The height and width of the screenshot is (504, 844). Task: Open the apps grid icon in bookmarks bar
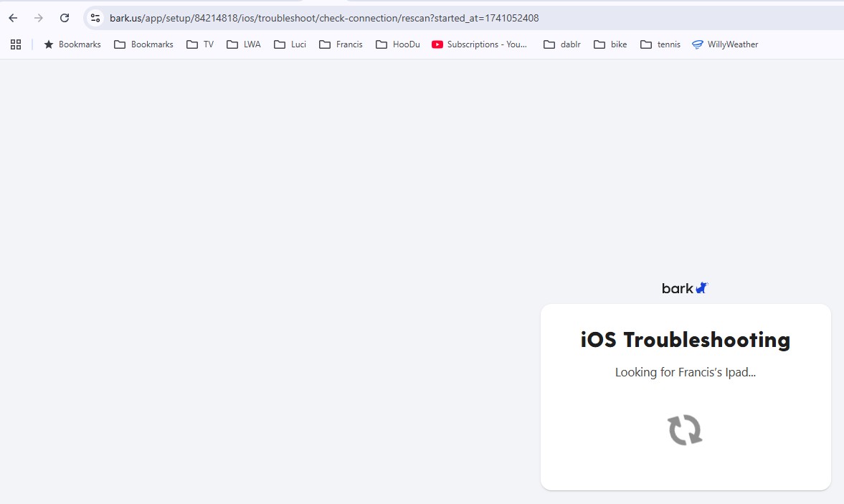[16, 44]
